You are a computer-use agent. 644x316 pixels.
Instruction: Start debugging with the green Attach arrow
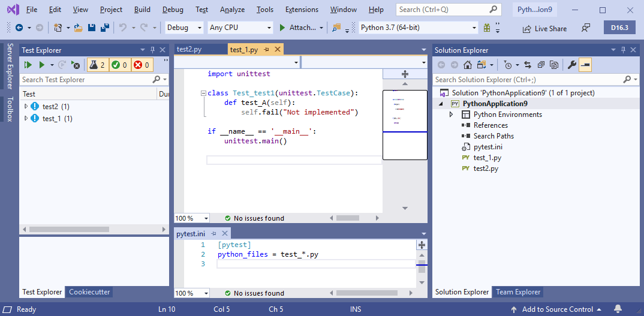(282, 28)
